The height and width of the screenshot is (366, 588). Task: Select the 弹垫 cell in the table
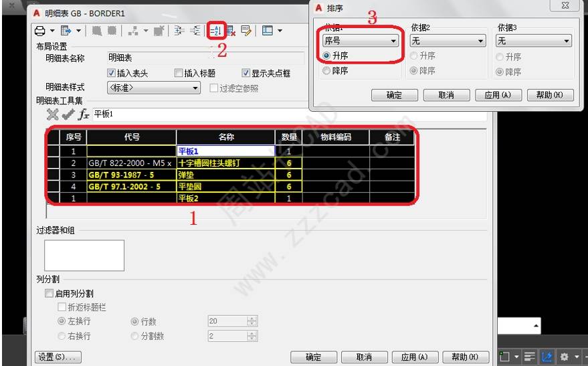coord(226,174)
